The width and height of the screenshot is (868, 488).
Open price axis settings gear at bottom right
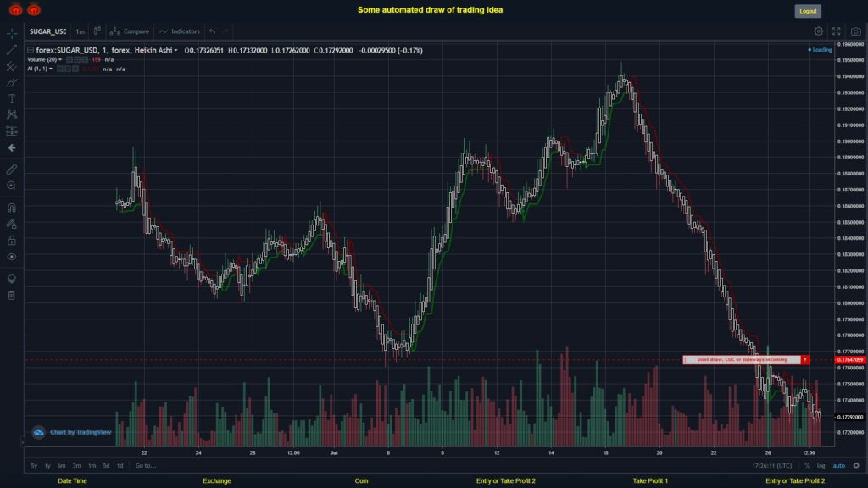coord(856,465)
